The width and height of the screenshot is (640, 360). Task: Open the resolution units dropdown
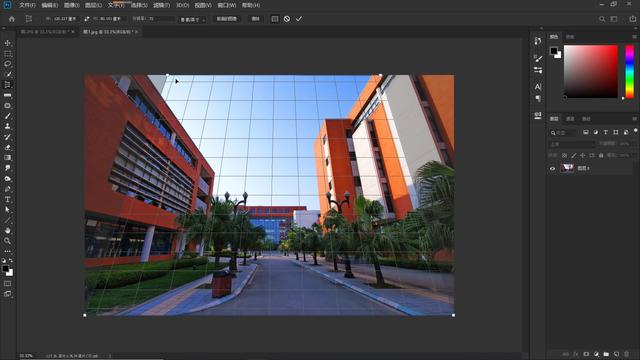pos(192,19)
